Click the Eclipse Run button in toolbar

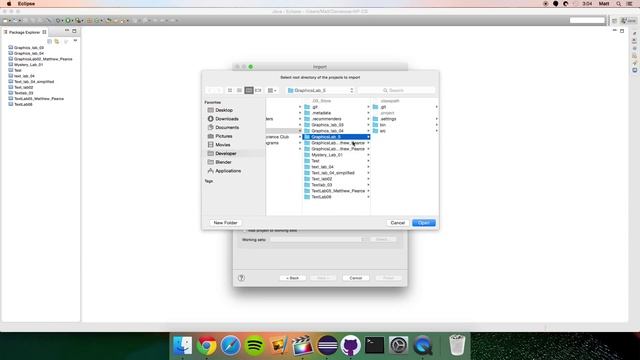coord(69,20)
